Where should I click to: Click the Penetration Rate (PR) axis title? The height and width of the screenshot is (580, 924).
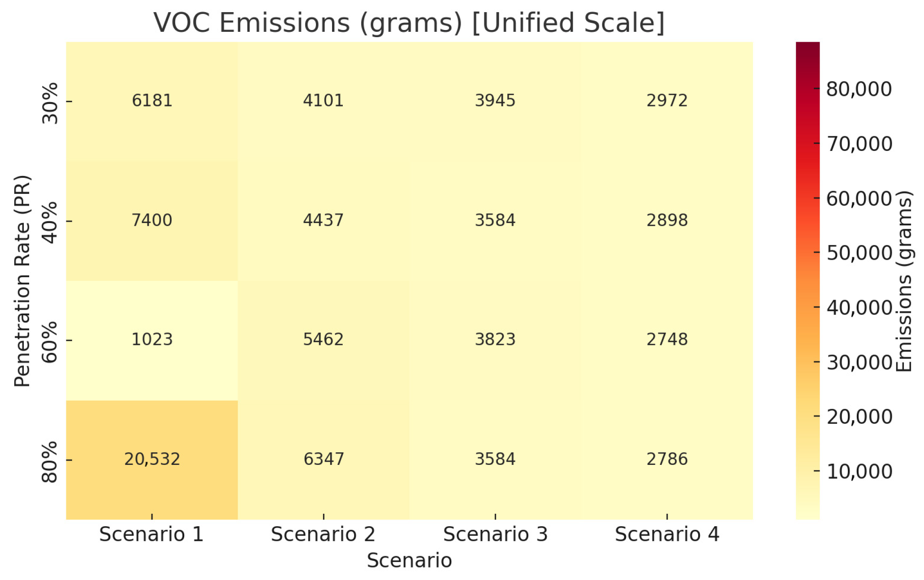[x=22, y=281]
